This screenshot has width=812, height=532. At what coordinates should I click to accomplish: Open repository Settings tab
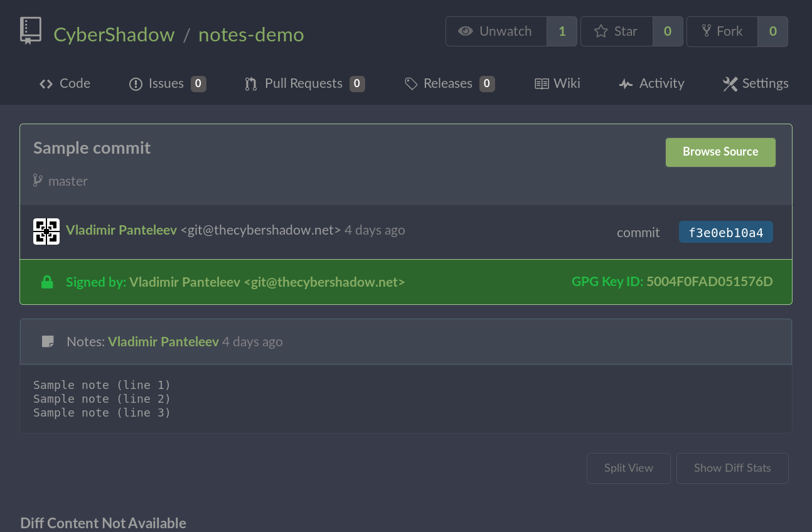coord(756,83)
